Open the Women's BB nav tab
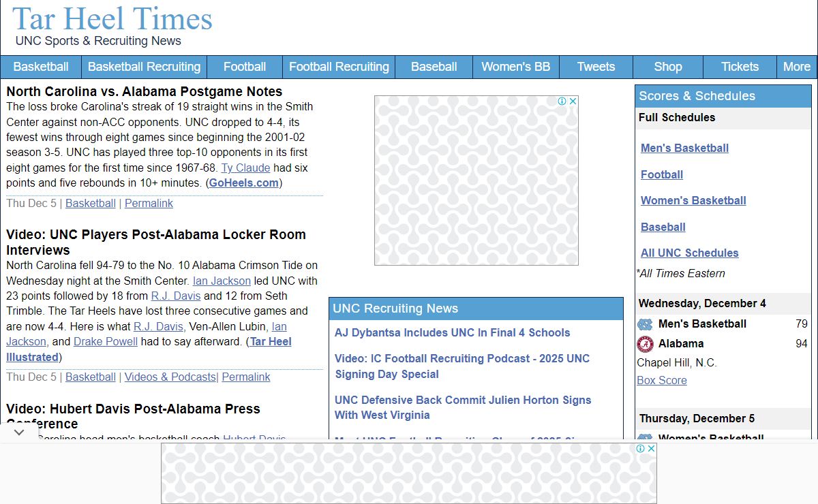The width and height of the screenshot is (818, 504). pyautogui.click(x=516, y=67)
